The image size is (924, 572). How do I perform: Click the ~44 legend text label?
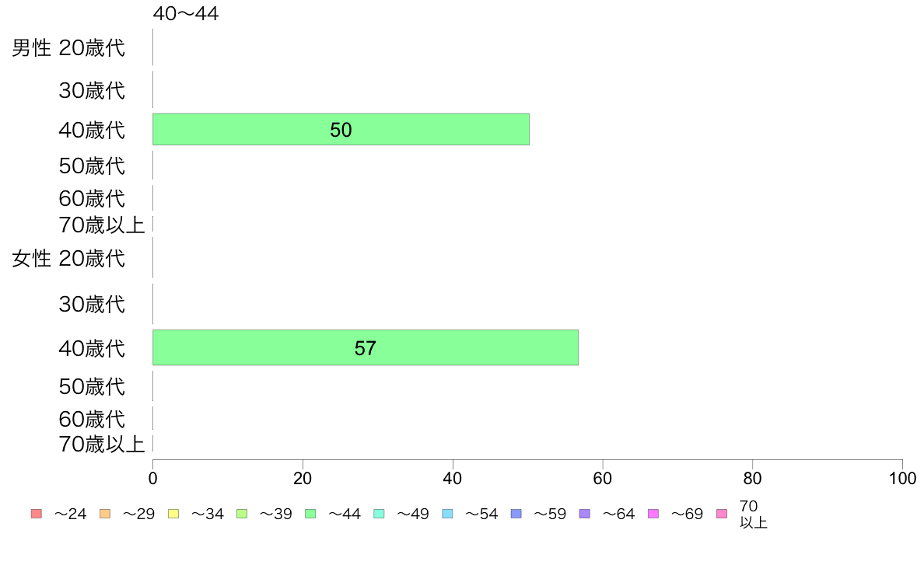[x=345, y=514]
